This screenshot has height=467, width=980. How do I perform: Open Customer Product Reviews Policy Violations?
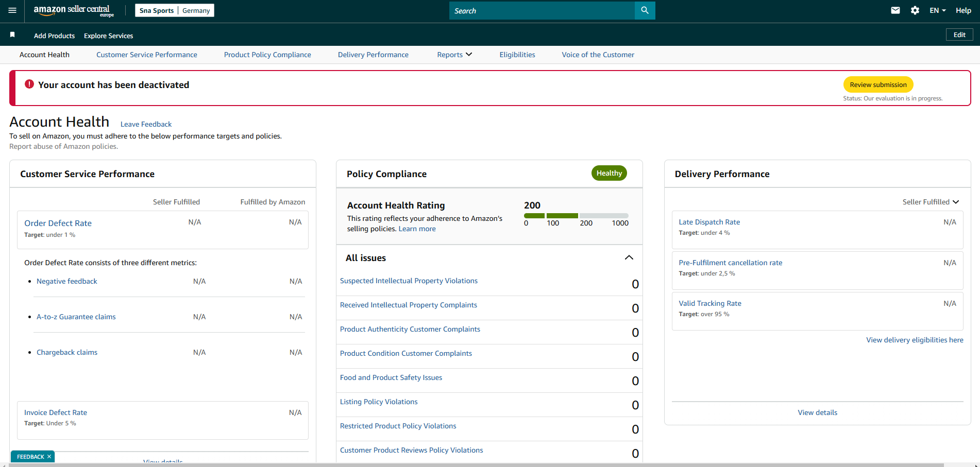tap(412, 450)
